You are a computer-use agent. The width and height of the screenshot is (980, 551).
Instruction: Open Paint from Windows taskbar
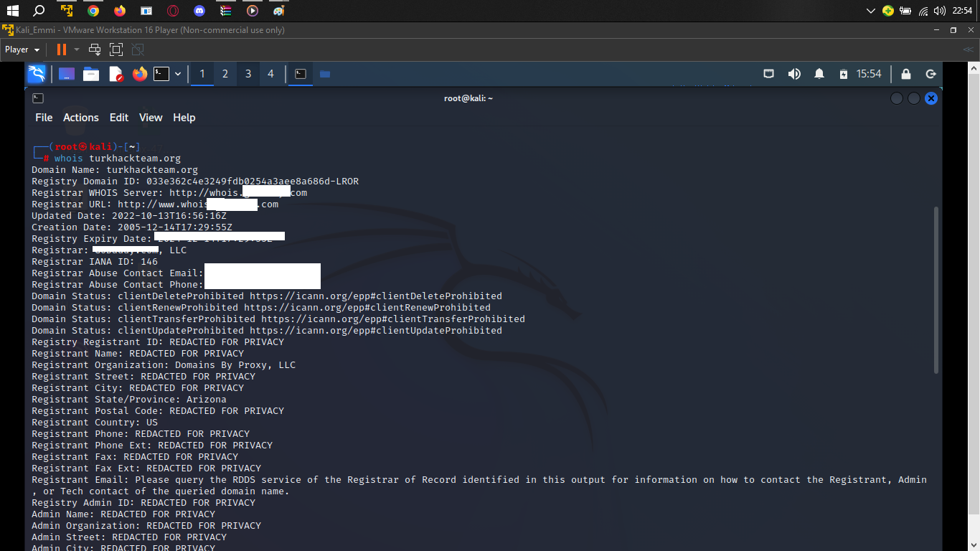pos(278,11)
